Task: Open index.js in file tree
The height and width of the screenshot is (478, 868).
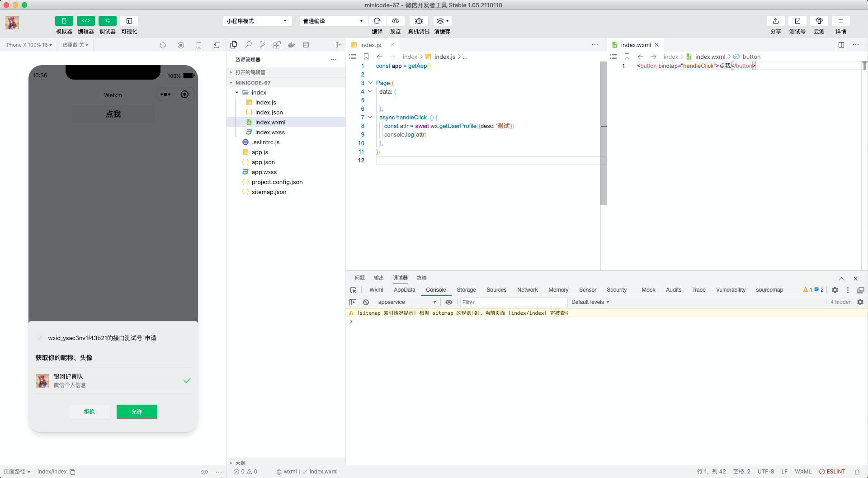Action: pyautogui.click(x=286, y=102)
